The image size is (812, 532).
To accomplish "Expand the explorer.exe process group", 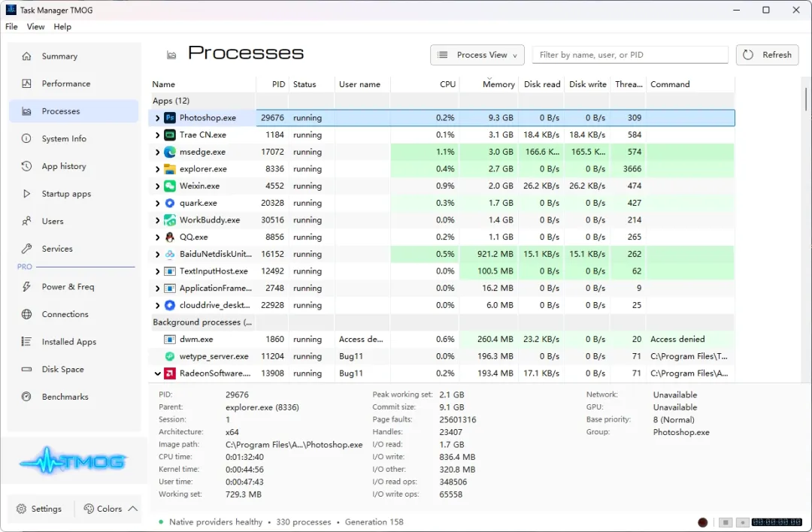I will click(x=157, y=169).
